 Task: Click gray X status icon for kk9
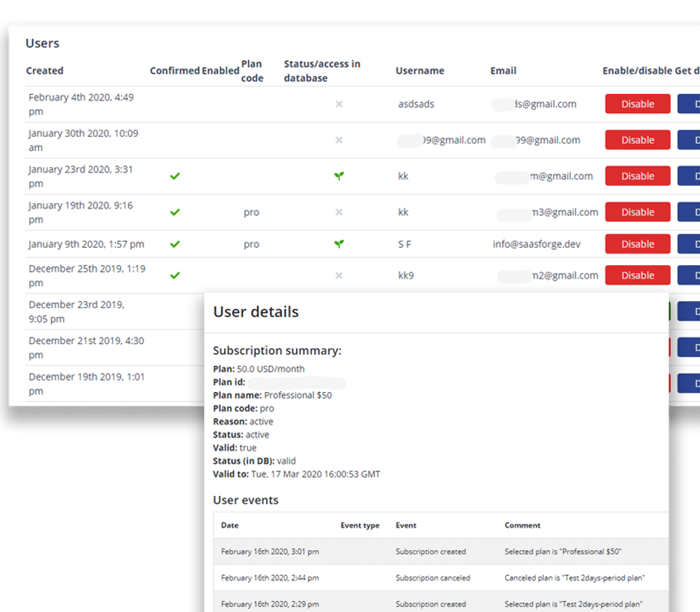pos(339,275)
